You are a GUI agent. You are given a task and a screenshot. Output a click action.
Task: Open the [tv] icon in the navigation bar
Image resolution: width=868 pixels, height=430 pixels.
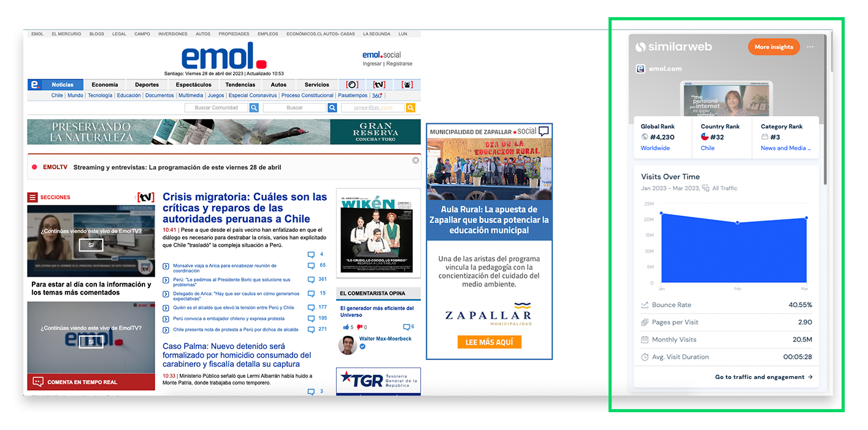pos(380,85)
